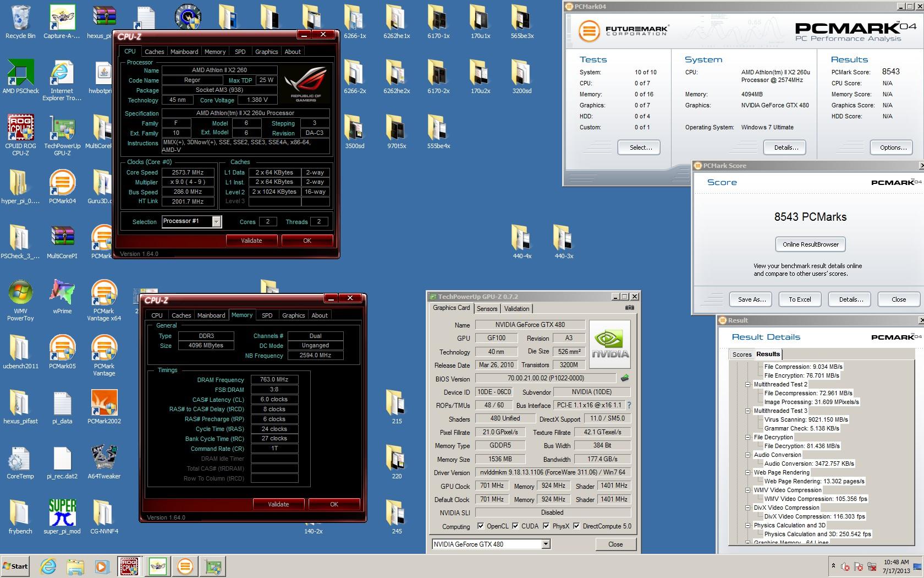The height and width of the screenshot is (578, 924).
Task: Collapse the Audio Conversion tree node
Action: (748, 455)
